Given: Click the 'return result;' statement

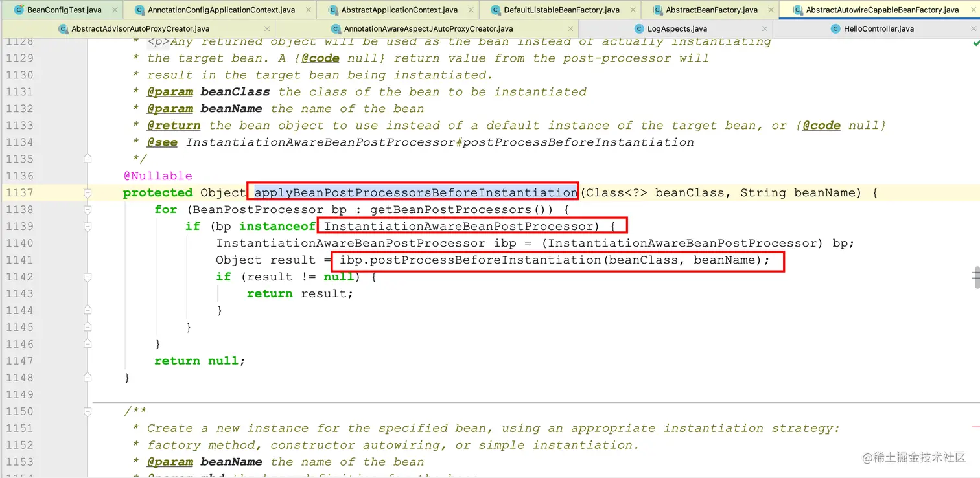Looking at the screenshot, I should [x=300, y=293].
